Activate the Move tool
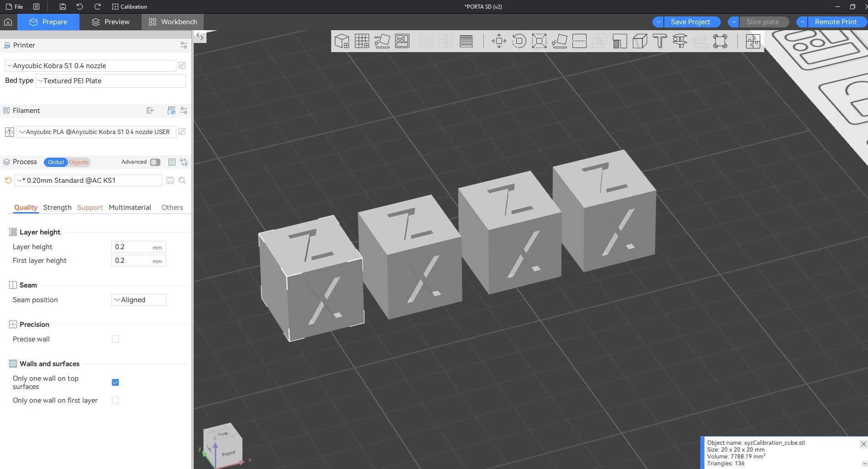Screen dimensions: 868x469 point(499,41)
